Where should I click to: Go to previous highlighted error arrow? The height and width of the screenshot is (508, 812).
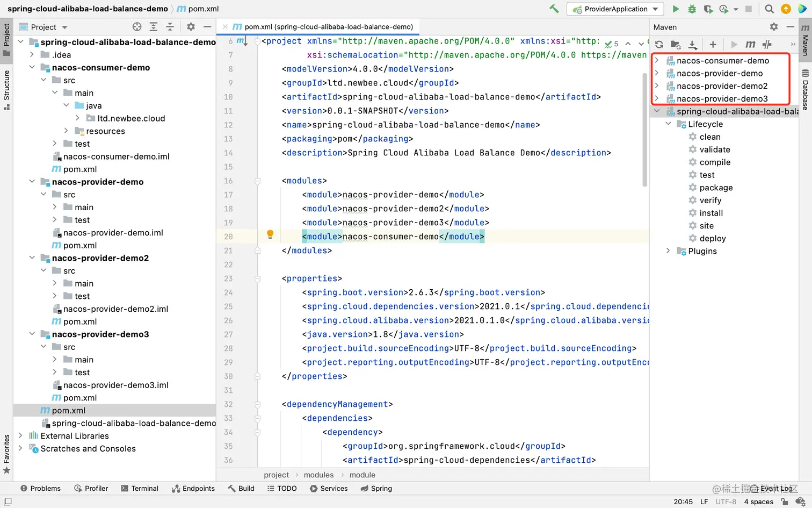point(627,44)
